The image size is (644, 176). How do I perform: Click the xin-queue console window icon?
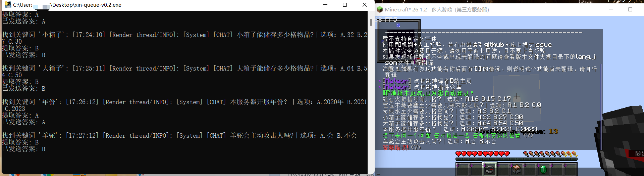pyautogui.click(x=8, y=5)
